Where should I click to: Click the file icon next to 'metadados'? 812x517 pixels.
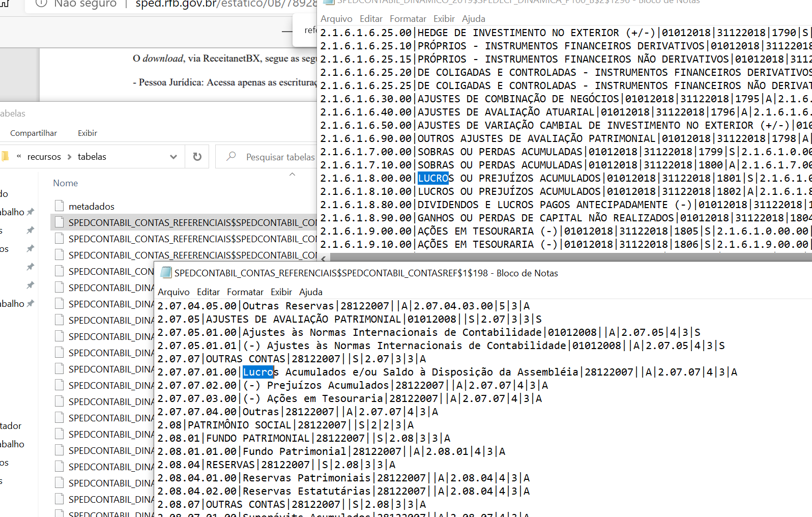[60, 206]
